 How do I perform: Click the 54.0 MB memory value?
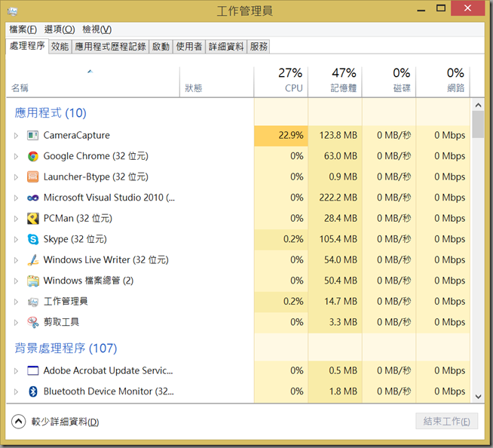pos(341,260)
